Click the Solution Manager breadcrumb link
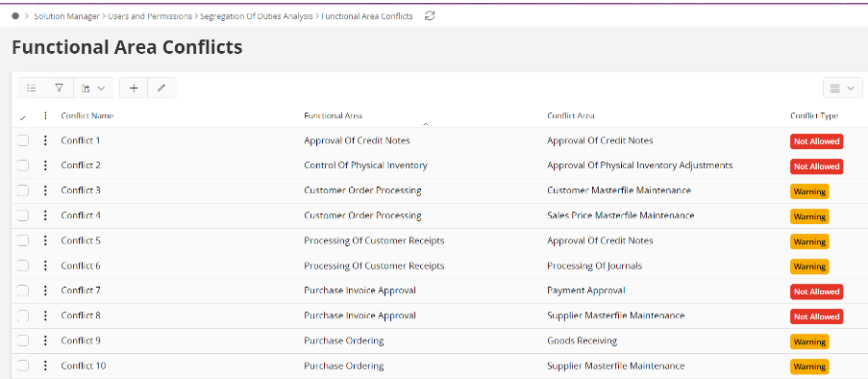 66,16
